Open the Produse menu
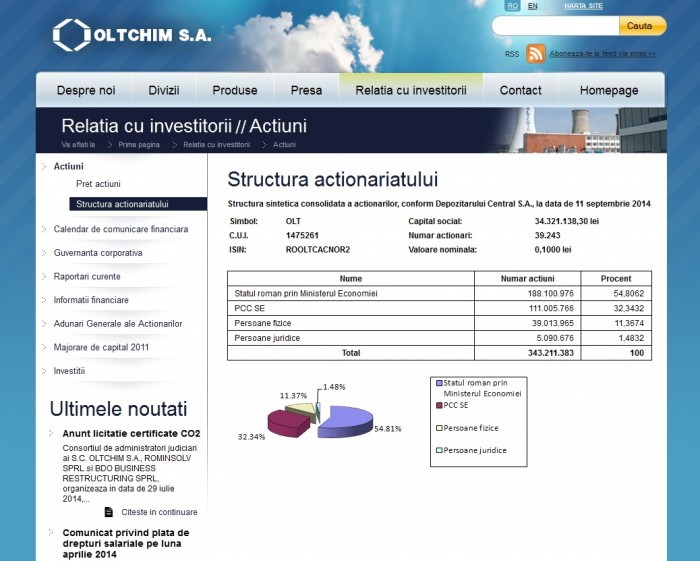The width and height of the screenshot is (700, 561). pyautogui.click(x=235, y=91)
